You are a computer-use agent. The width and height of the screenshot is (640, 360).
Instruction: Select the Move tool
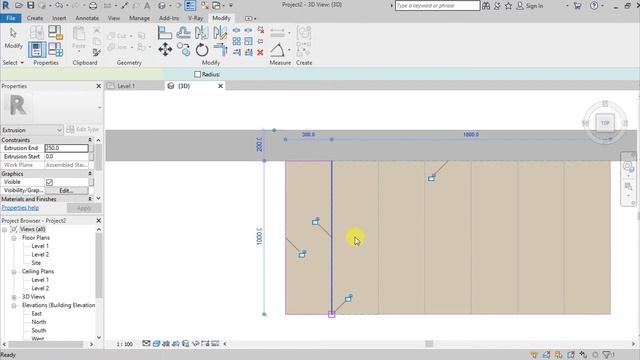click(x=165, y=50)
